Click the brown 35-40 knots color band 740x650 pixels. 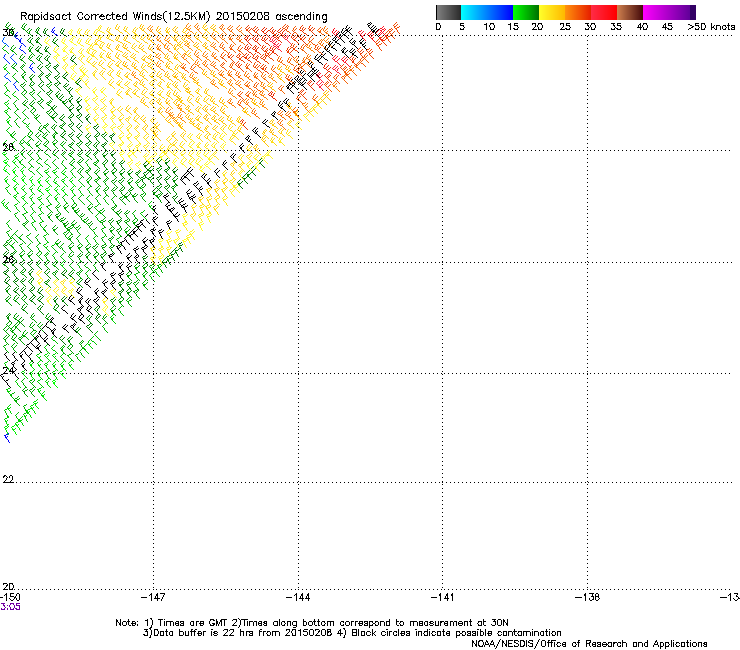pyautogui.click(x=630, y=12)
